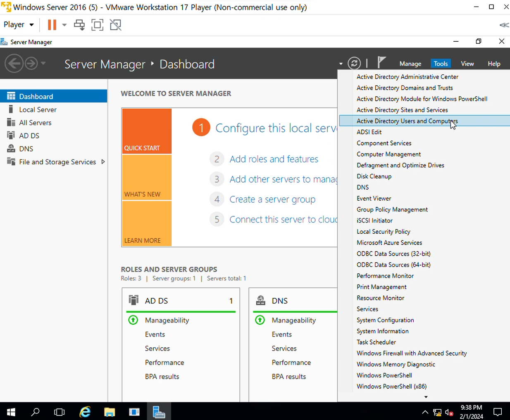Image resolution: width=510 pixels, height=420 pixels.
Task: Click the WHAT'S NEW tile
Action: click(x=147, y=178)
